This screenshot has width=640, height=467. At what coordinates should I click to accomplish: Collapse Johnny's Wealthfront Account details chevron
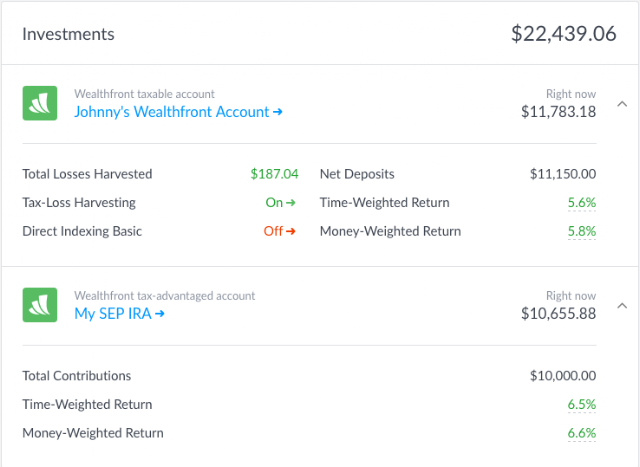click(x=621, y=103)
